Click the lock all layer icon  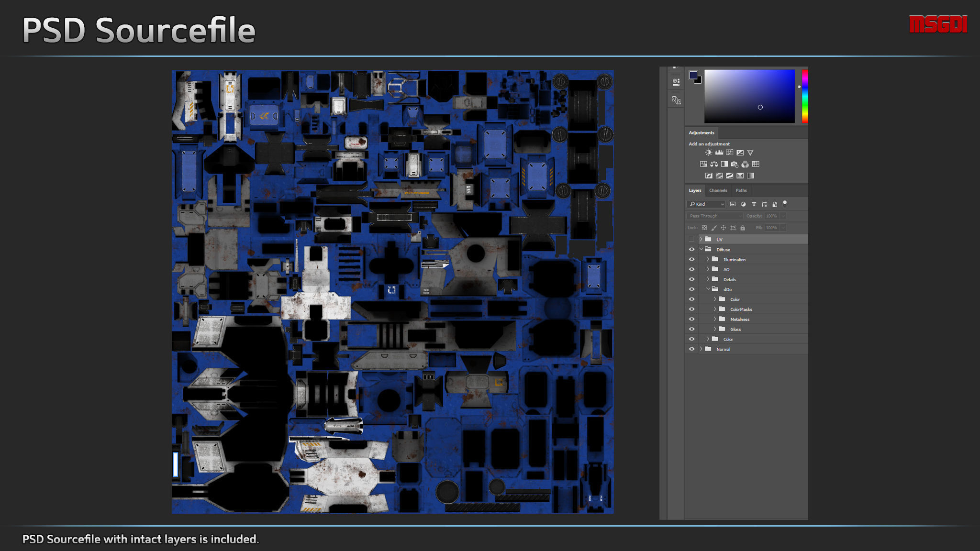pyautogui.click(x=743, y=228)
